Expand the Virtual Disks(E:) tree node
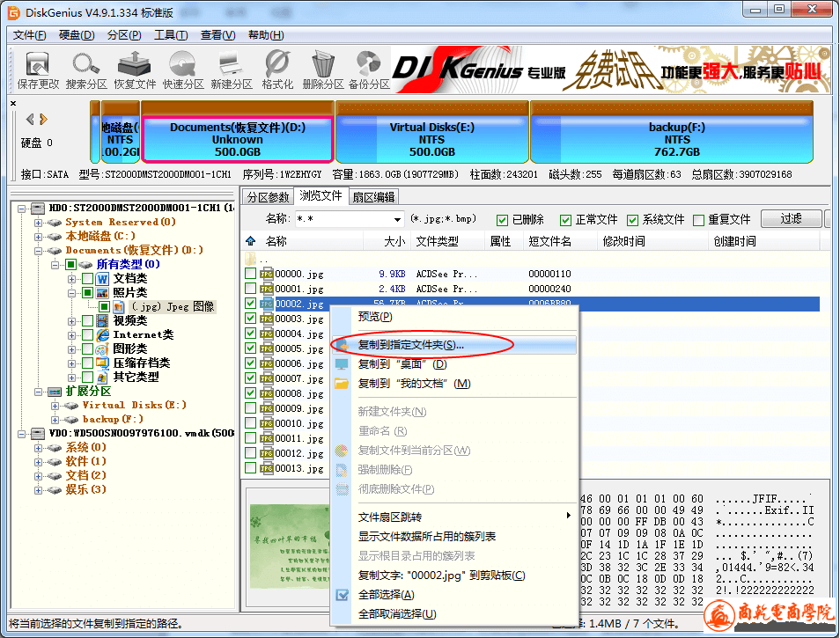Image resolution: width=840 pixels, height=638 pixels. tap(55, 406)
